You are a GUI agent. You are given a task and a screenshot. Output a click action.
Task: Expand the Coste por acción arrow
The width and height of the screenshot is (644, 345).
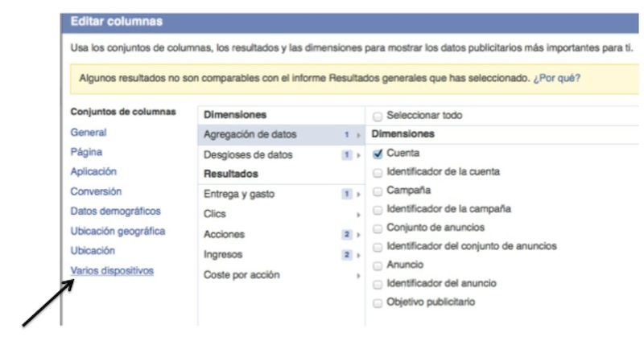(358, 276)
